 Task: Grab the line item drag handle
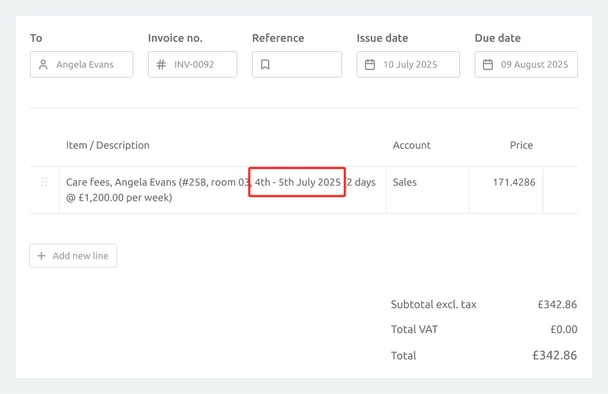(44, 182)
